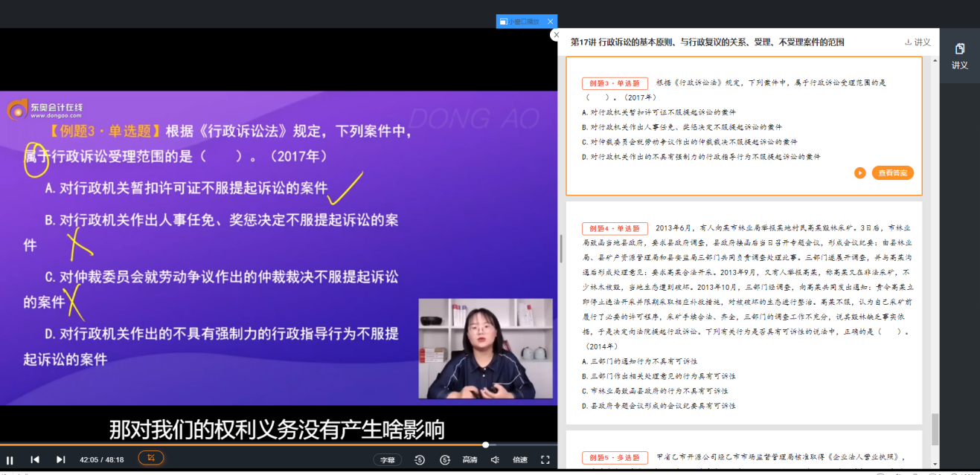This screenshot has width=980, height=475.
Task: Open the 讲义 tab in right sidebar
Action: pyautogui.click(x=959, y=56)
